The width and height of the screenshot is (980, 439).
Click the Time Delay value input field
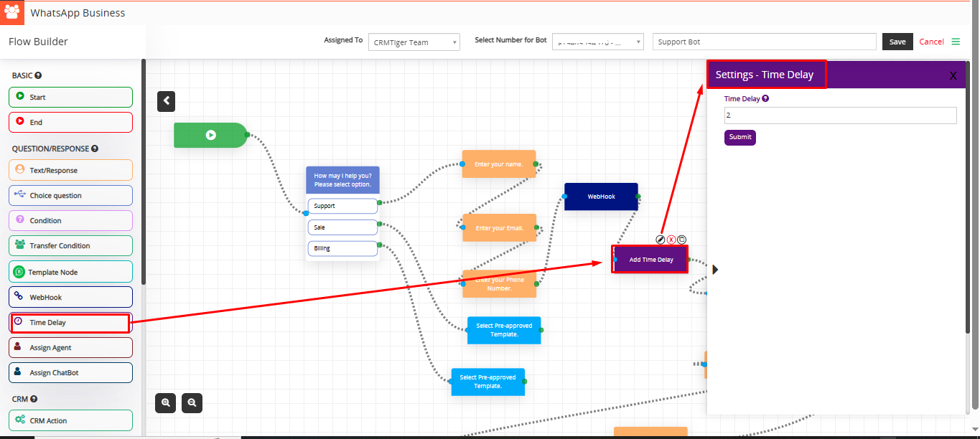pyautogui.click(x=840, y=115)
